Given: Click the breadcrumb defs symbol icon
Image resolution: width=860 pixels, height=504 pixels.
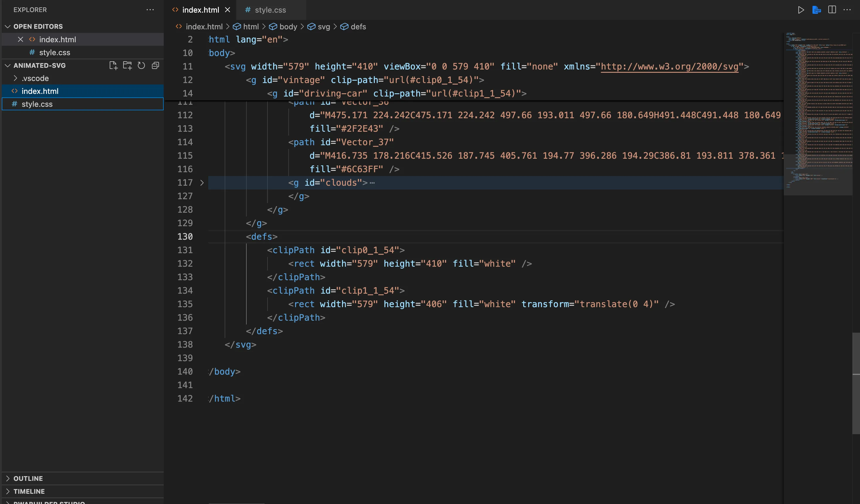Looking at the screenshot, I should pos(344,27).
